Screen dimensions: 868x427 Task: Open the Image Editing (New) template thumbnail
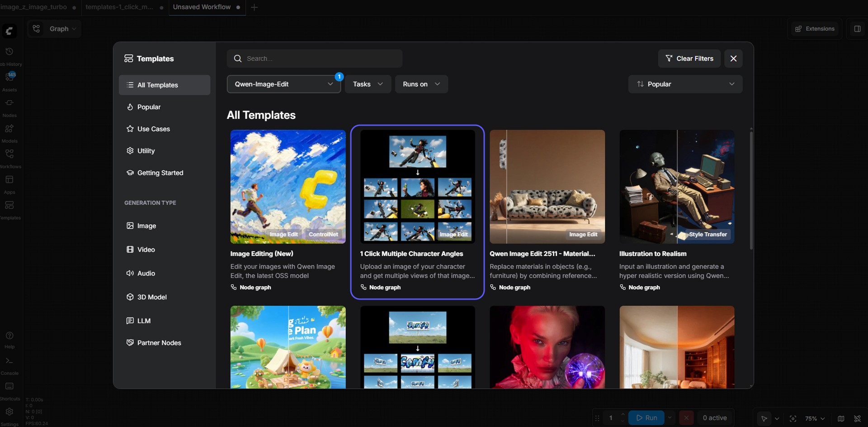(x=288, y=187)
